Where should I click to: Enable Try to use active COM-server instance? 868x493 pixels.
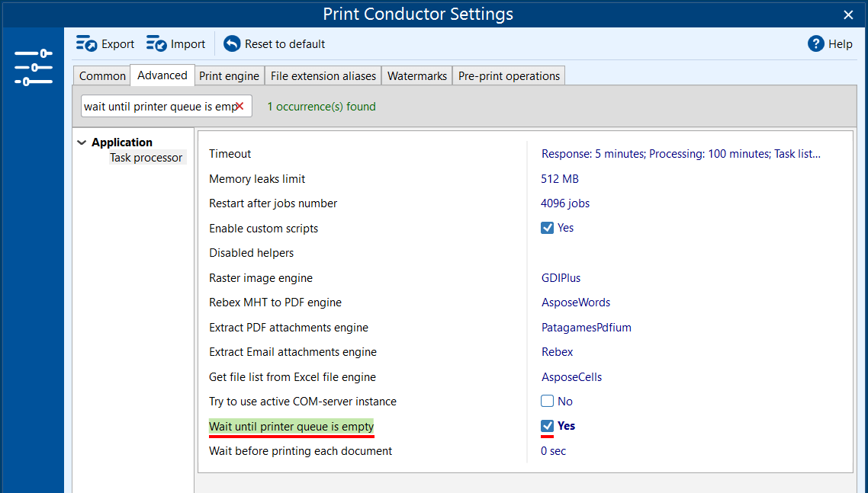pos(547,402)
